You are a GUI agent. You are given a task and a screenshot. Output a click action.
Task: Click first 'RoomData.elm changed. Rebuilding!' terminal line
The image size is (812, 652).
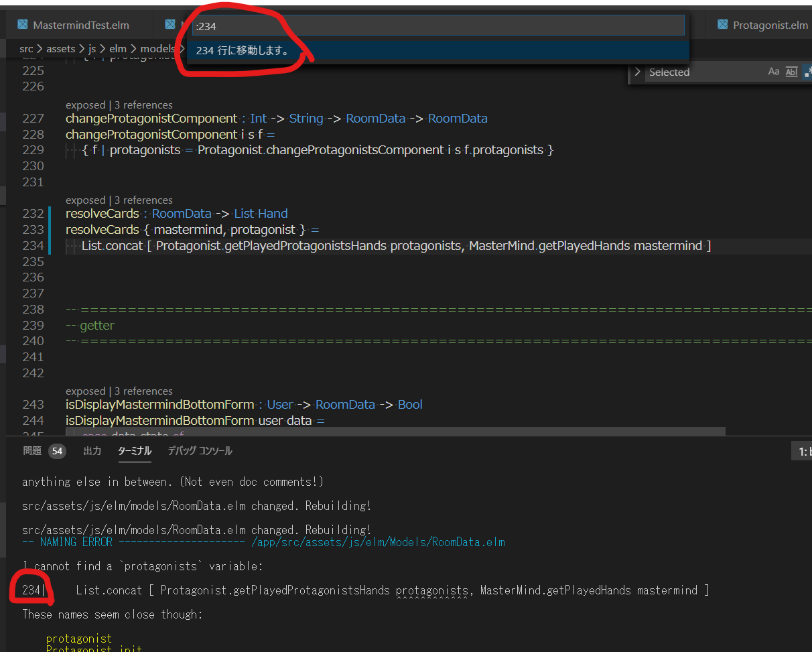[196, 506]
